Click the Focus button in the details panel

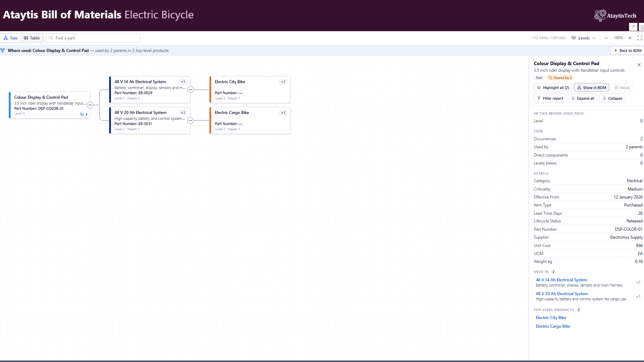click(622, 88)
